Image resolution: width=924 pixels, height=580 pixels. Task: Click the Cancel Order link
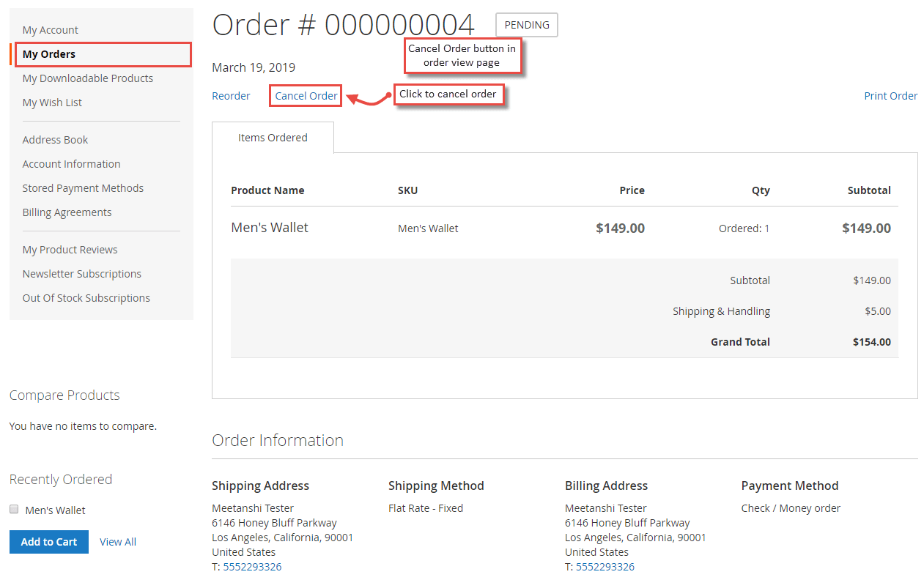305,95
